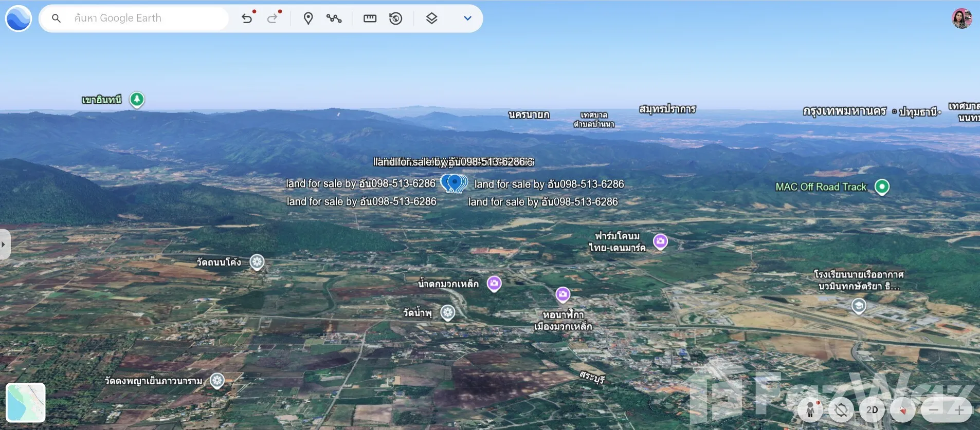Activate the Street View pegman
The image size is (980, 430).
coord(810,409)
